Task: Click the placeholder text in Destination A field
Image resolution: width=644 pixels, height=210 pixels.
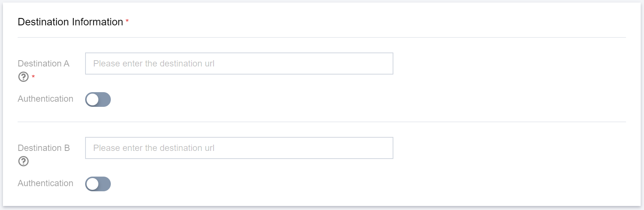Action: click(154, 64)
